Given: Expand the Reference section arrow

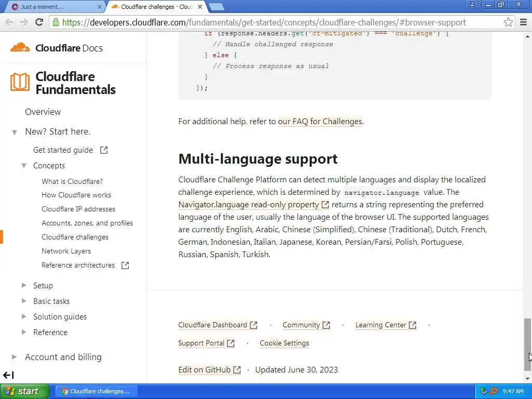Looking at the screenshot, I should pyautogui.click(x=24, y=332).
